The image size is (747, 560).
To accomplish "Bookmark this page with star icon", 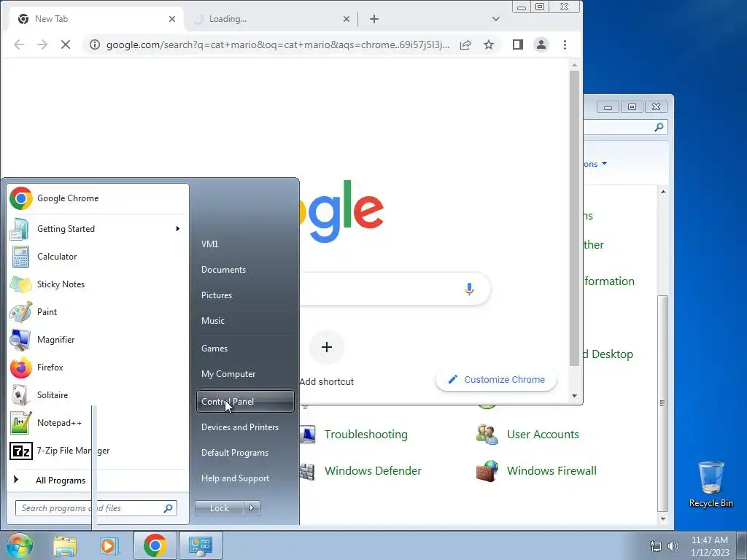I will click(489, 44).
